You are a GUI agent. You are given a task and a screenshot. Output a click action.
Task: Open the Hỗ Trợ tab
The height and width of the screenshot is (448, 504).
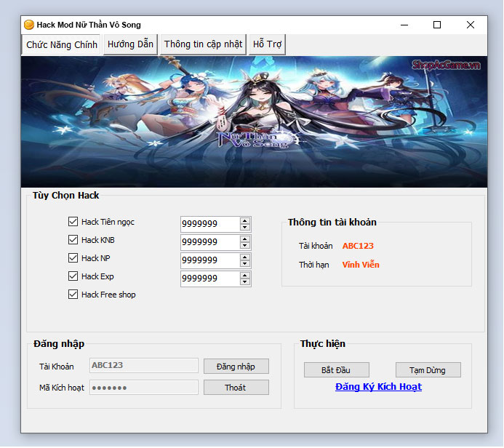coord(267,44)
